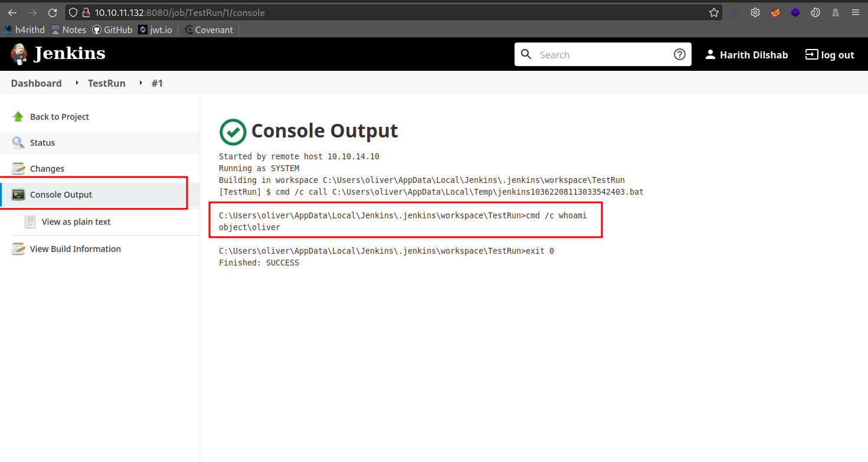Click the View as plain text document icon

click(x=30, y=222)
